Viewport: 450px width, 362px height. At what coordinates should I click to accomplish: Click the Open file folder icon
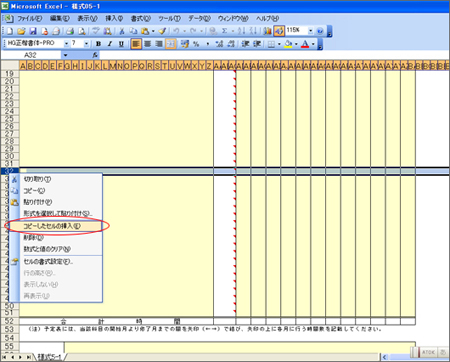[21, 31]
